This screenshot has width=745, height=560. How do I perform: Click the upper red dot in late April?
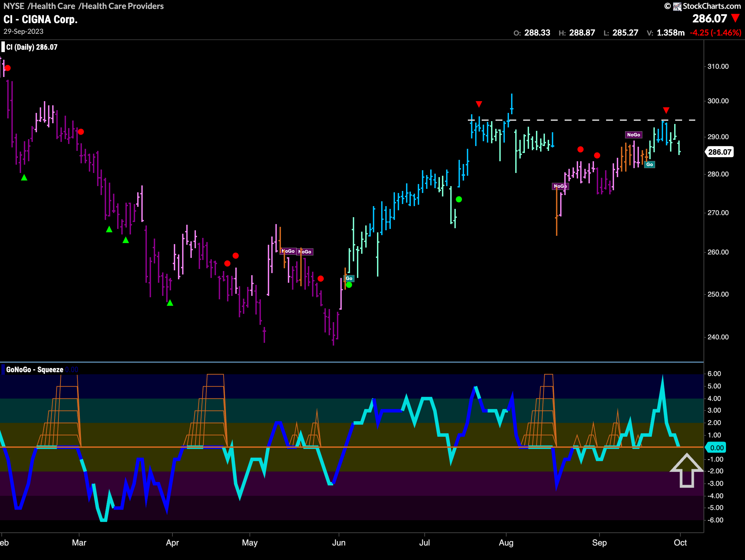pos(236,256)
